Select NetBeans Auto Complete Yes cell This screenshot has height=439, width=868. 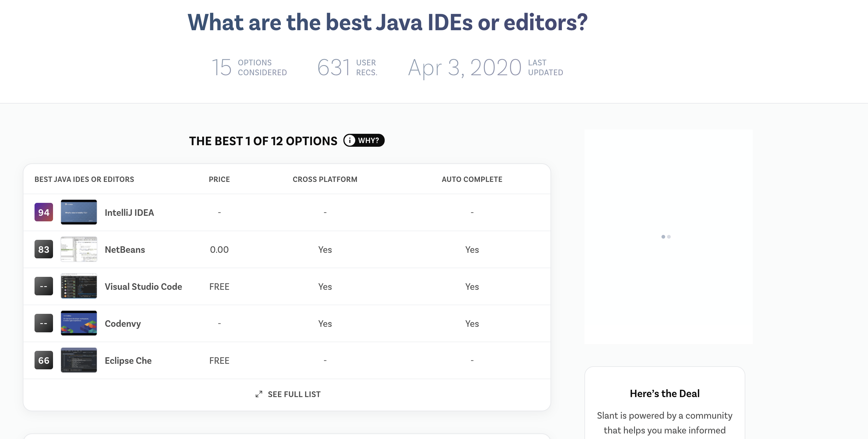tap(472, 250)
